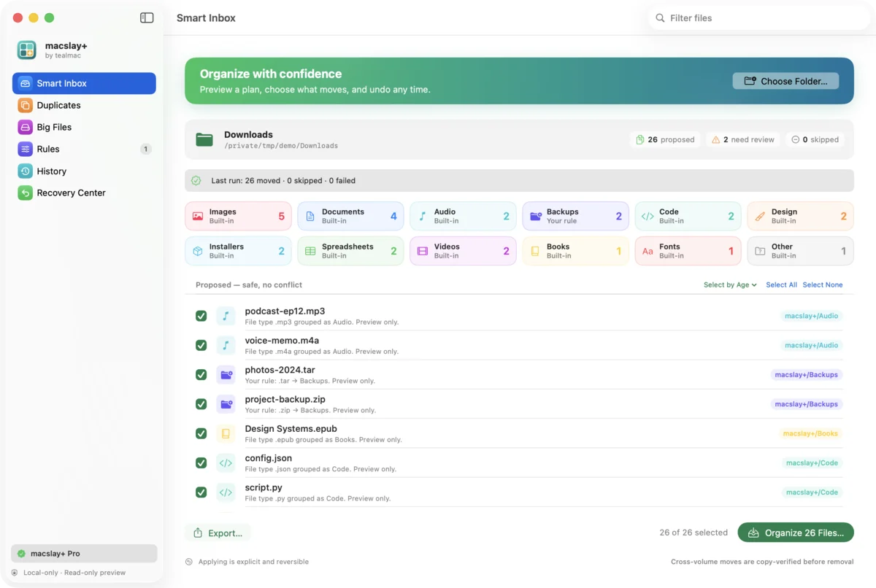
Task: Click macslay+/Books destination tag
Action: point(810,433)
